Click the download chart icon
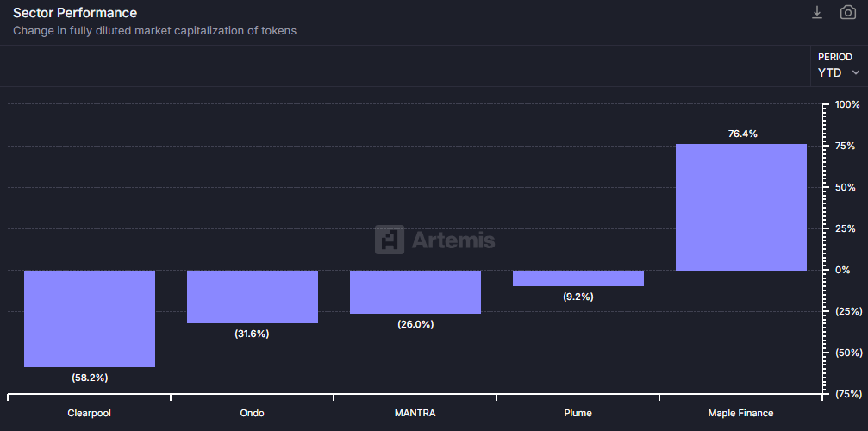868x431 pixels. tap(817, 12)
